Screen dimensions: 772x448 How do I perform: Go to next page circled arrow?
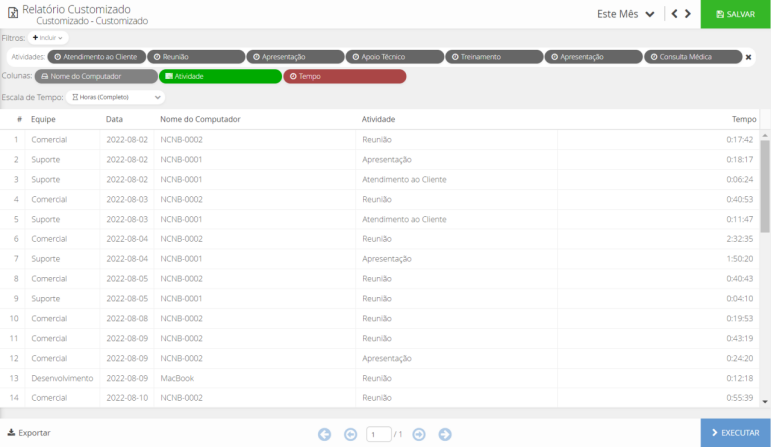[x=419, y=434]
